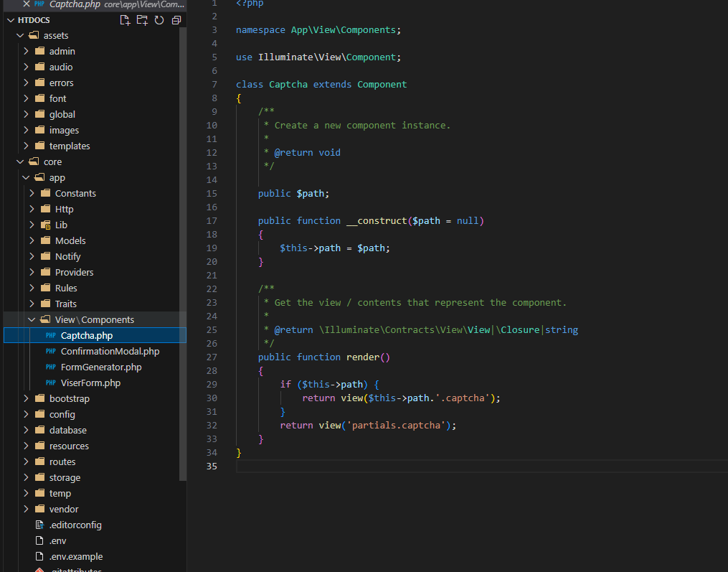
Task: Collapse the View\Components folder
Action: coord(32,319)
